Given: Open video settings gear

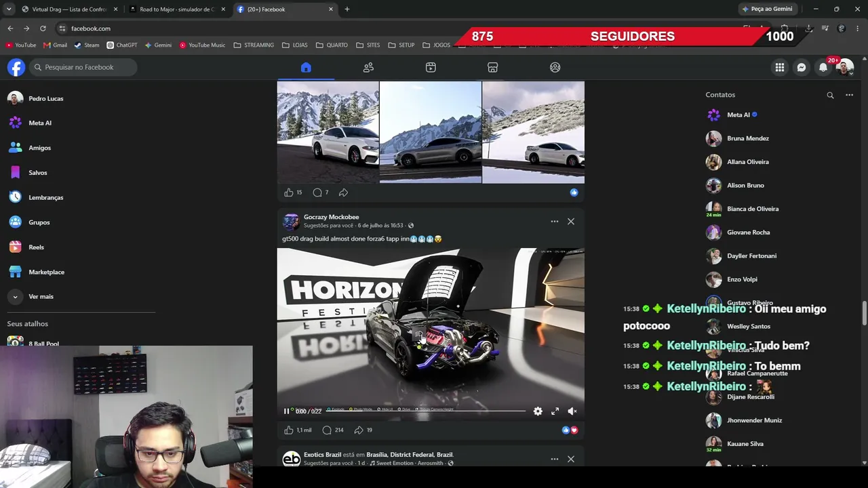Looking at the screenshot, I should click(x=538, y=411).
